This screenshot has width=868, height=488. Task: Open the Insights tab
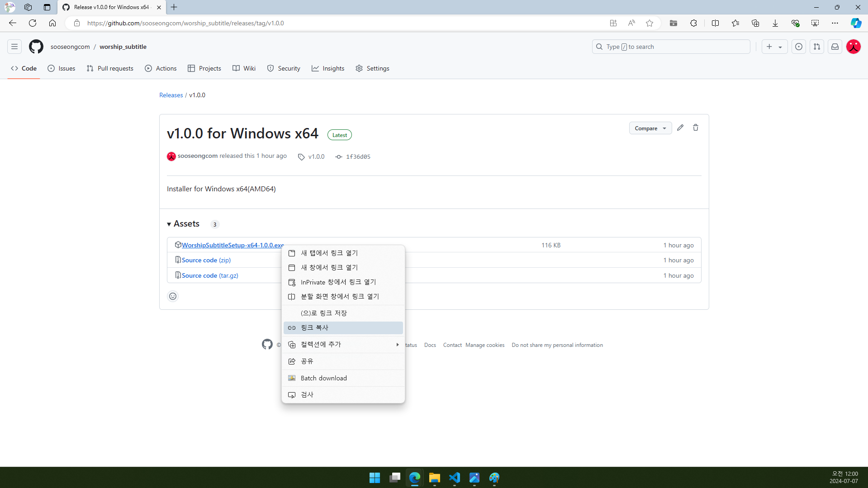(328, 68)
